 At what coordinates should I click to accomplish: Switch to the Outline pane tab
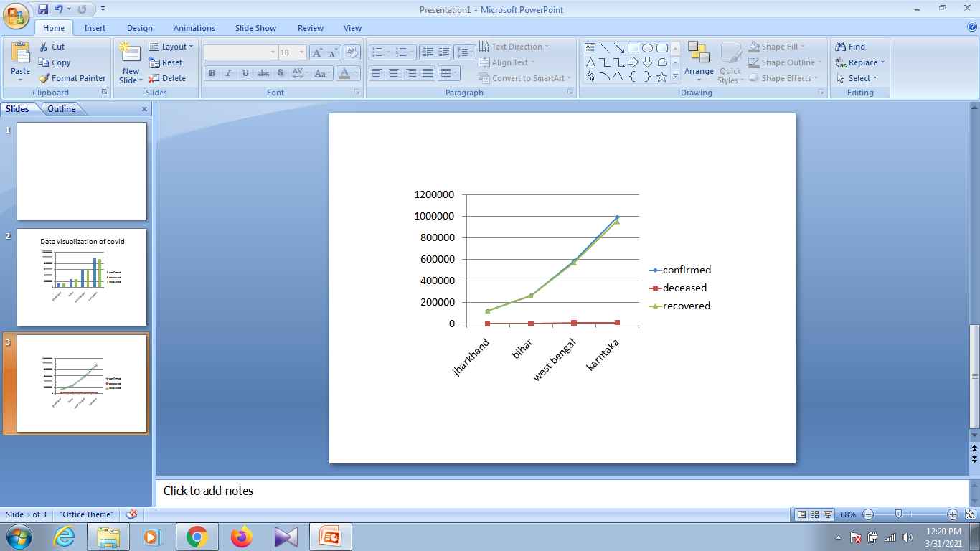click(62, 109)
